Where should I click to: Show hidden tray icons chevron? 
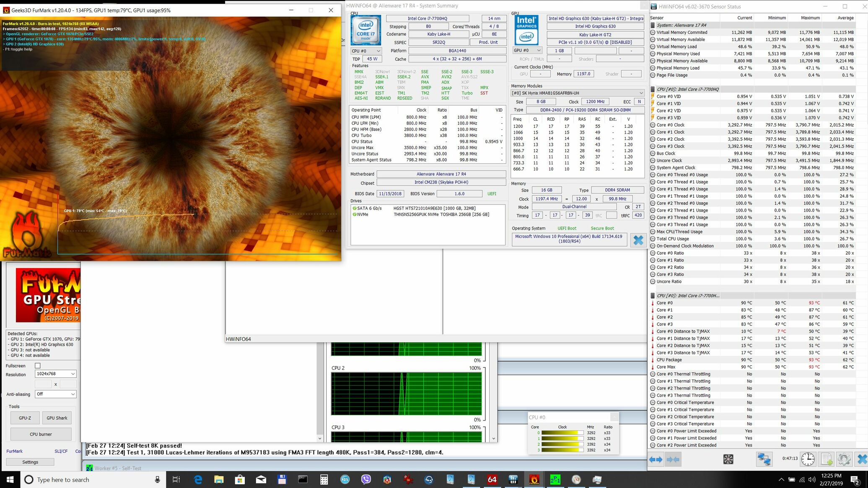coord(781,480)
